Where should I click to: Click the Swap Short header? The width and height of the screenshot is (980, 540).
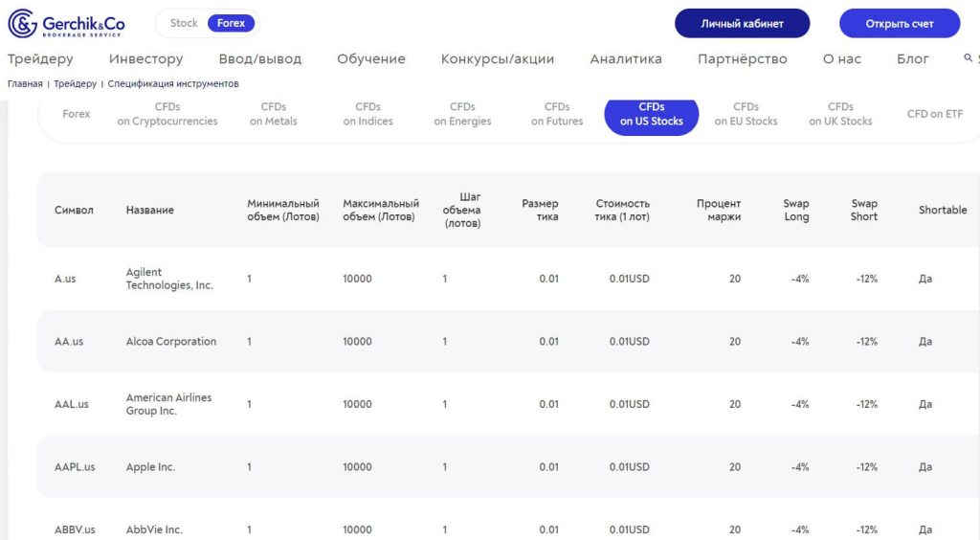[864, 210]
